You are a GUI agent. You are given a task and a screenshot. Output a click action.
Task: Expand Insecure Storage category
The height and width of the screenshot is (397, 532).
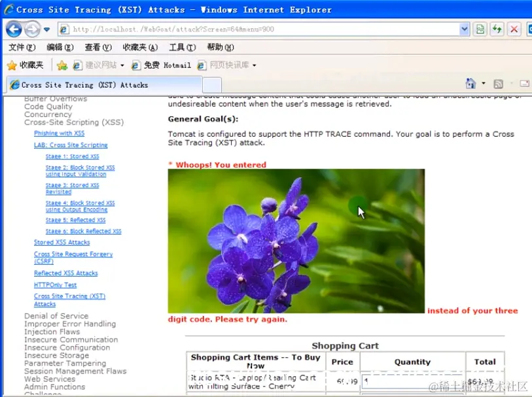point(57,355)
